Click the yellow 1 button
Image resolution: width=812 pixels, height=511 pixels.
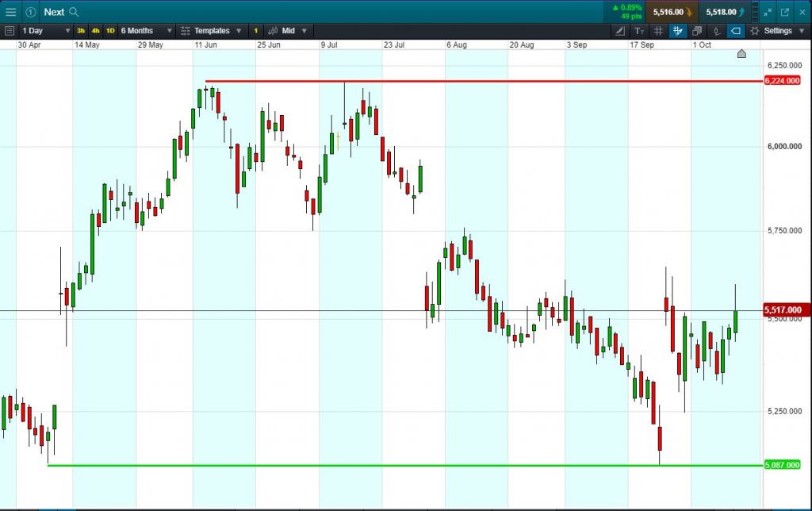pyautogui.click(x=256, y=31)
